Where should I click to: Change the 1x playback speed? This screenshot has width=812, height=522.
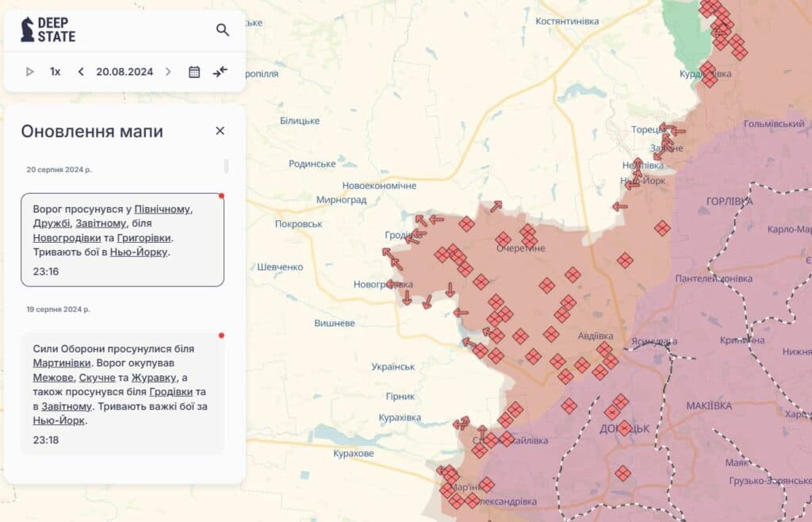[x=55, y=71]
